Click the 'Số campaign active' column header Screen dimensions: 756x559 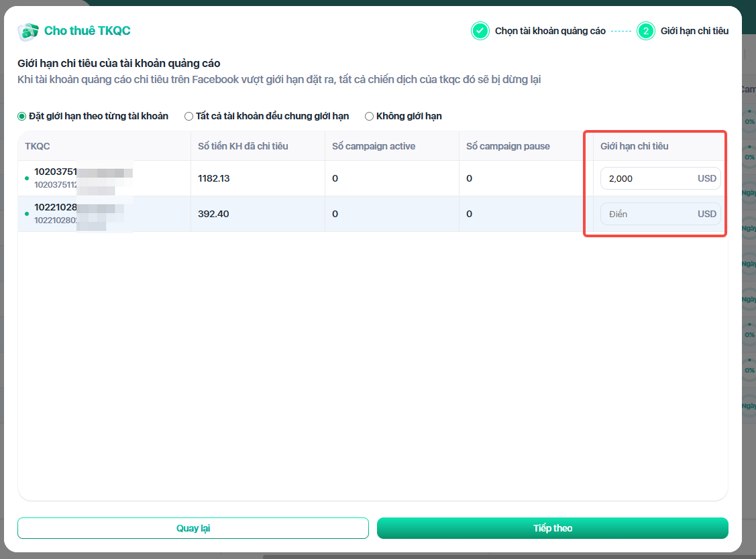[x=373, y=146]
